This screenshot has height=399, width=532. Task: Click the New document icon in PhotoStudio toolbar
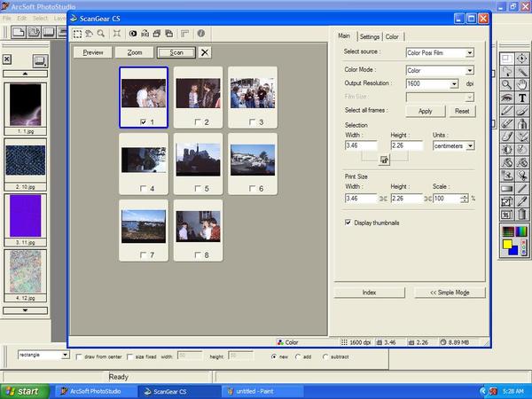click(x=19, y=33)
